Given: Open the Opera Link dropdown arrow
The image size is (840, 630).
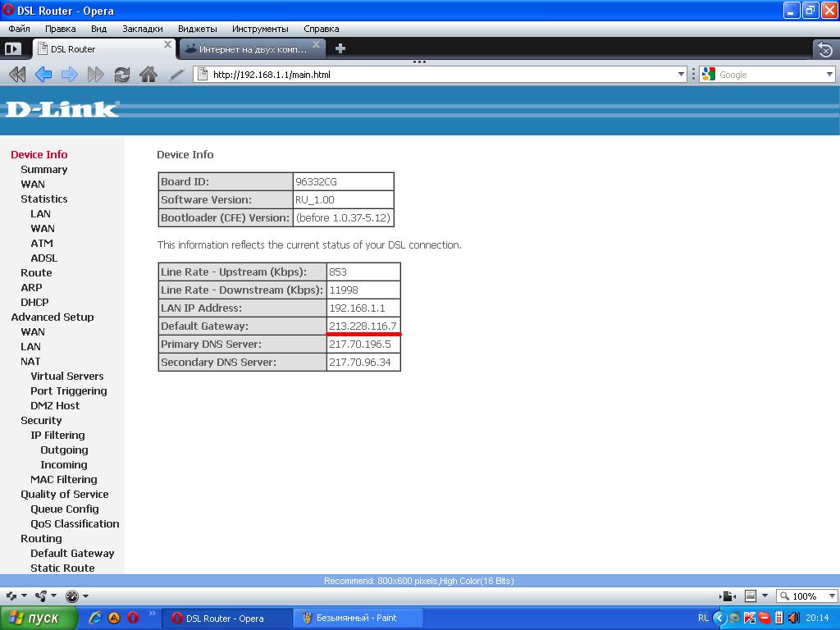Looking at the screenshot, I should [x=24, y=596].
